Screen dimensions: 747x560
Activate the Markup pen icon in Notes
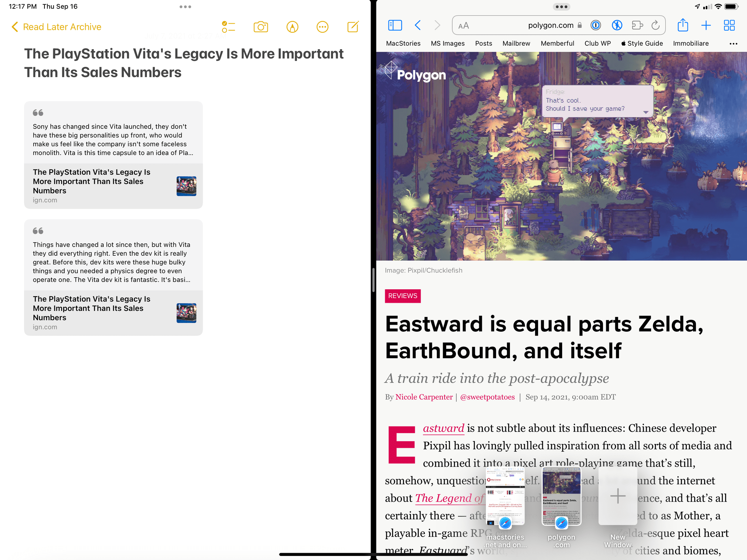[292, 27]
